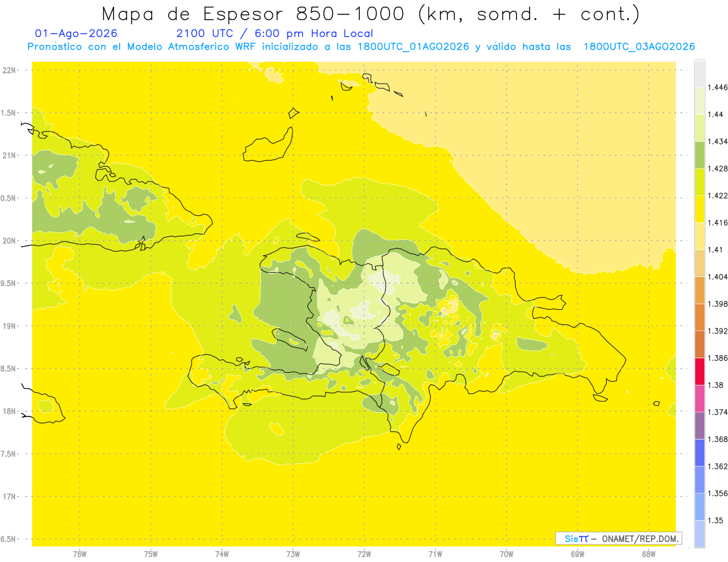Image resolution: width=728 pixels, height=562 pixels.
Task: Select the periwinkle 1.356–1.362 colorbar swatch
Action: [699, 480]
